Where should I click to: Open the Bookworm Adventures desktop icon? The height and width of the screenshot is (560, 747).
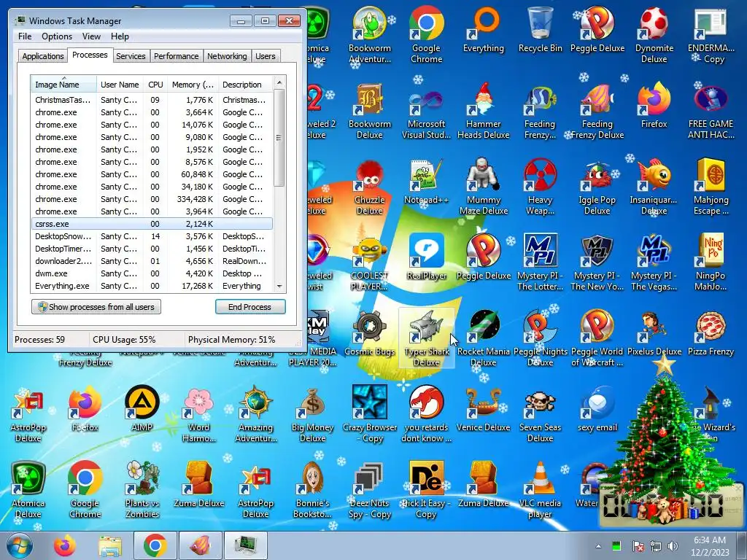click(x=370, y=35)
